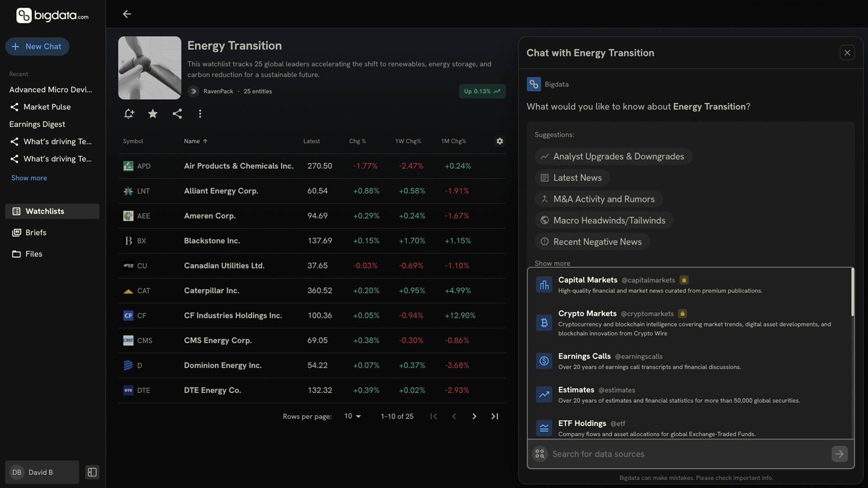
Task: Go back using the arrow icon
Action: pyautogui.click(x=127, y=14)
